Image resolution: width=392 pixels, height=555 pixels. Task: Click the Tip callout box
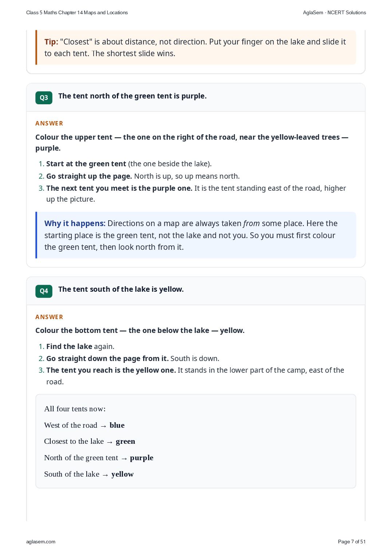(x=196, y=47)
